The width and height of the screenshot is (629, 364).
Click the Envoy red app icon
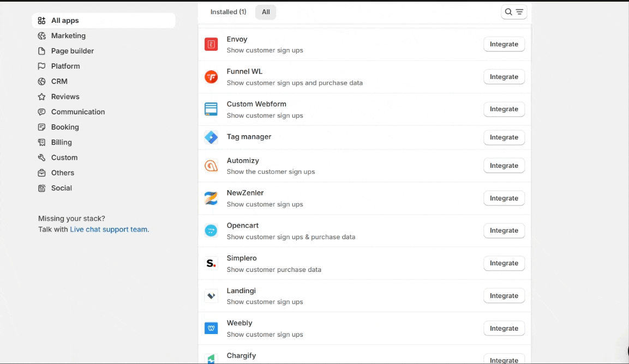point(211,44)
